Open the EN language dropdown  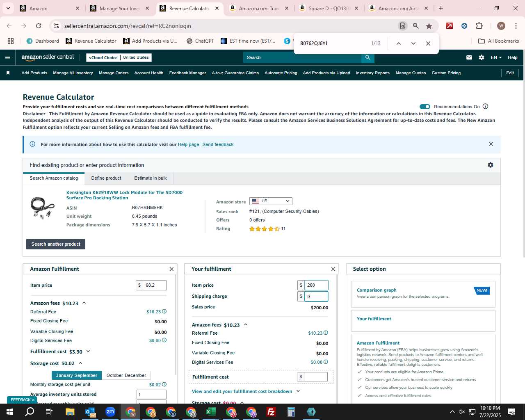(496, 57)
